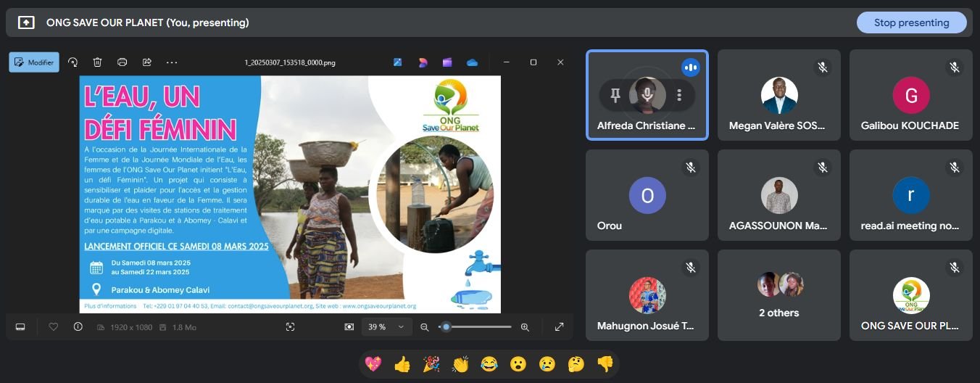This screenshot has width=980, height=383.
Task: Send the surprised face reaction
Action: point(518,363)
